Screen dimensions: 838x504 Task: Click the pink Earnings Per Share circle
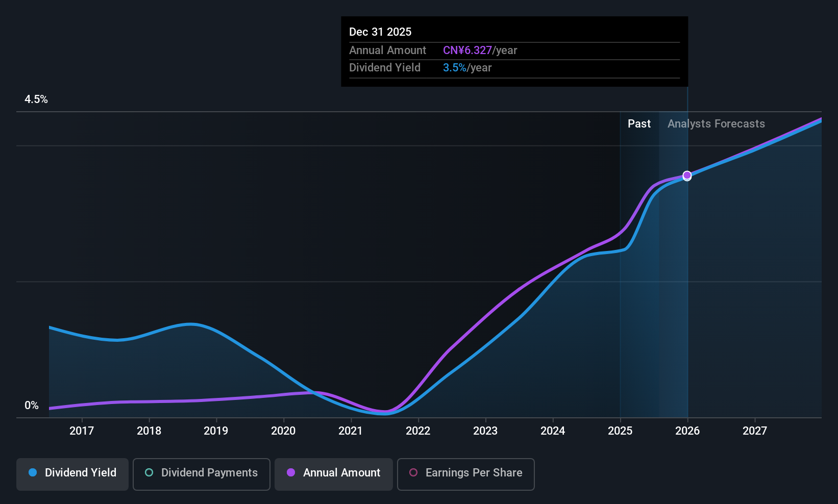413,472
